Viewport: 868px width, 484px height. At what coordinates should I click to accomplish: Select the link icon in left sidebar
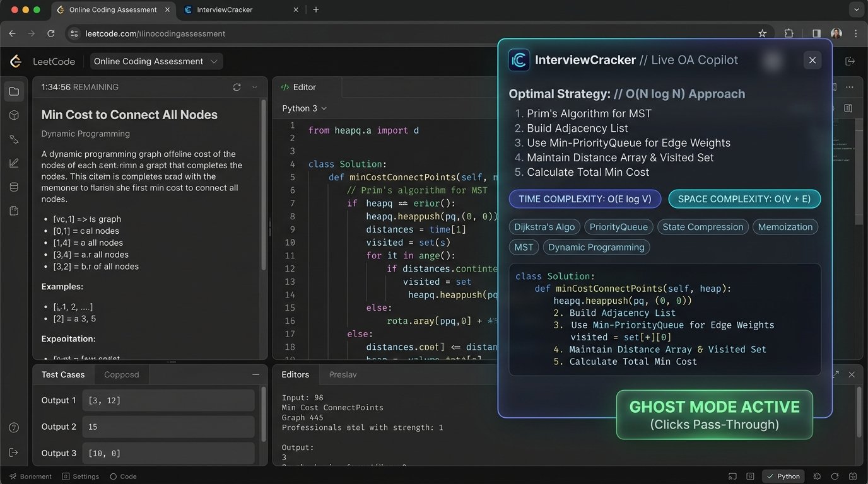(14, 139)
